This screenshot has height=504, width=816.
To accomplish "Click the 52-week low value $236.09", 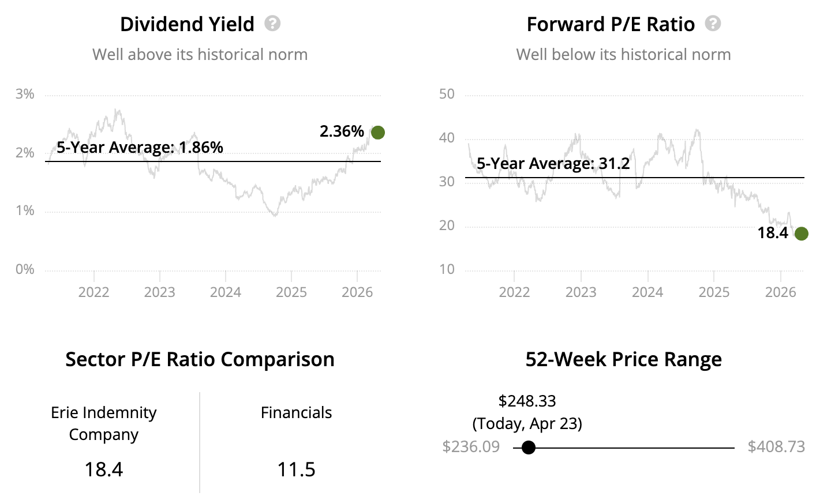I will (x=471, y=447).
